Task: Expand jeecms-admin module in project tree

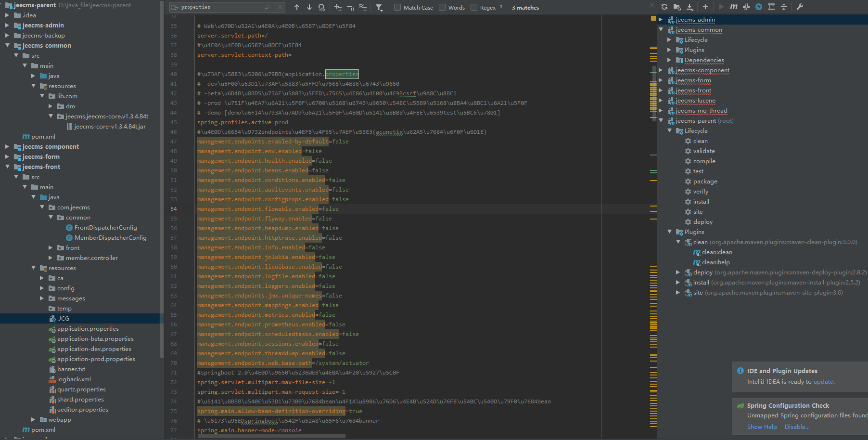Action: pos(7,26)
